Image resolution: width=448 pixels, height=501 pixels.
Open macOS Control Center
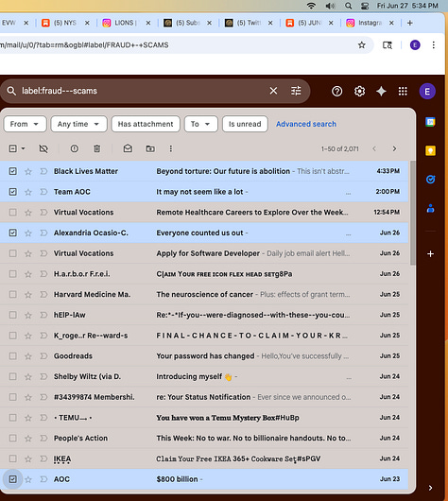point(365,6)
